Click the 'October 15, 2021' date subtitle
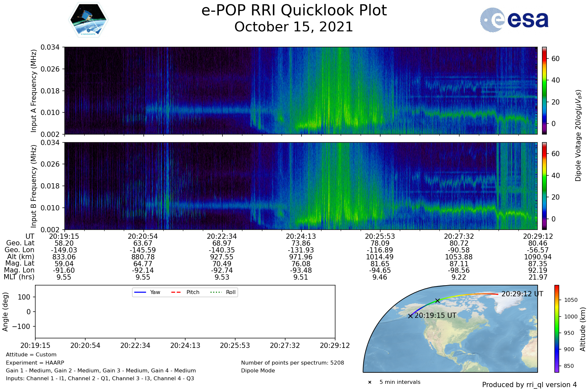The width and height of the screenshot is (588, 392). (x=294, y=27)
